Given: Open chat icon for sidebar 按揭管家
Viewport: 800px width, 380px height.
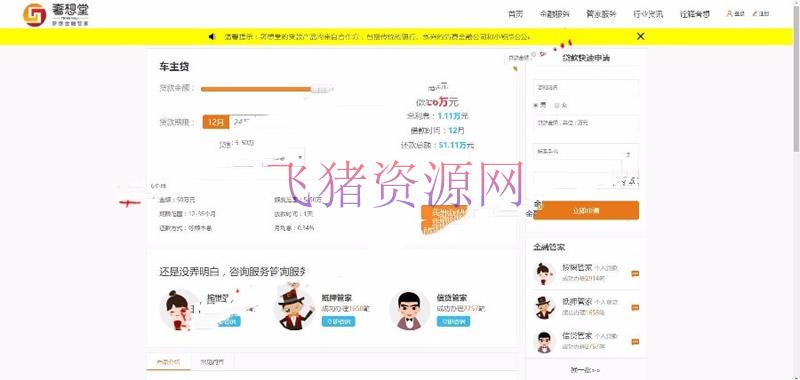Looking at the screenshot, I should pyautogui.click(x=635, y=273).
